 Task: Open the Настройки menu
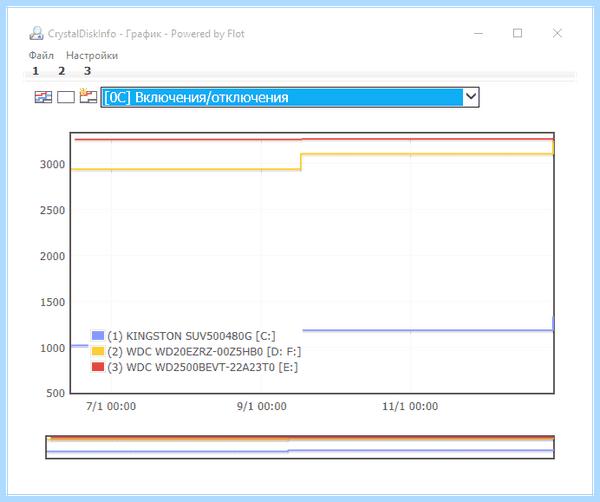pos(92,55)
